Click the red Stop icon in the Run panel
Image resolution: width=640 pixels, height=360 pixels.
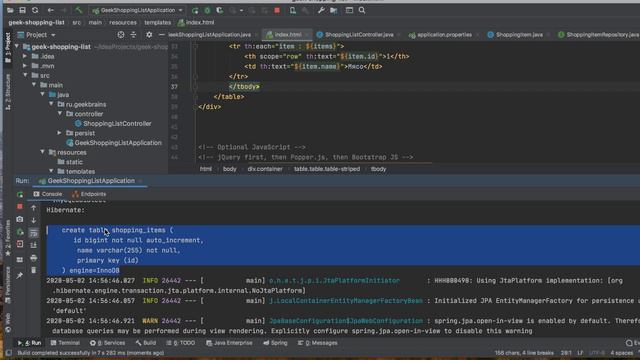click(x=20, y=207)
